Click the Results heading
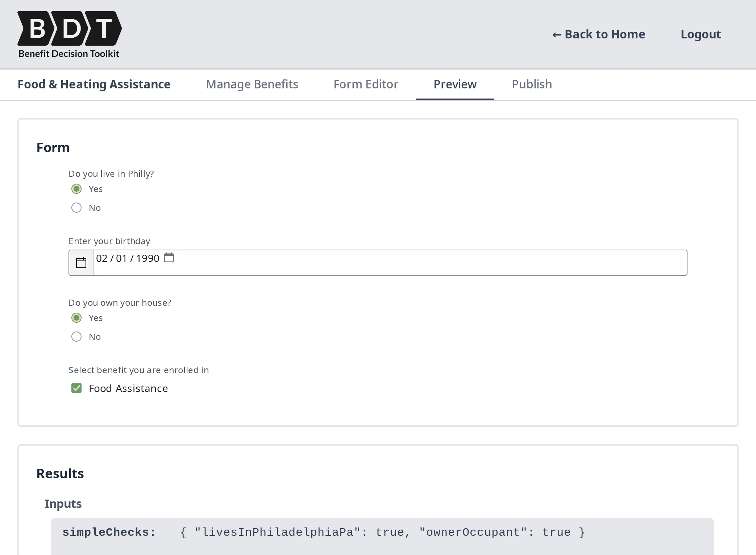This screenshot has height=555, width=756. coord(60,473)
